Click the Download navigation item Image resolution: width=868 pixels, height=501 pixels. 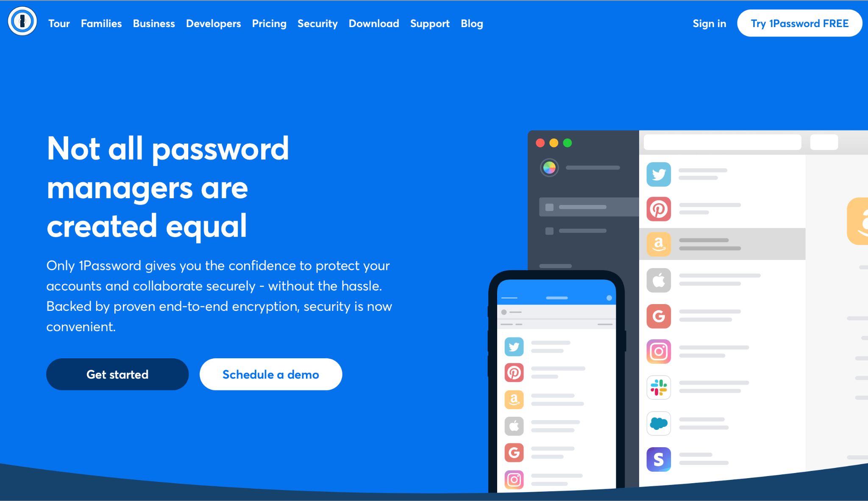[x=373, y=24]
